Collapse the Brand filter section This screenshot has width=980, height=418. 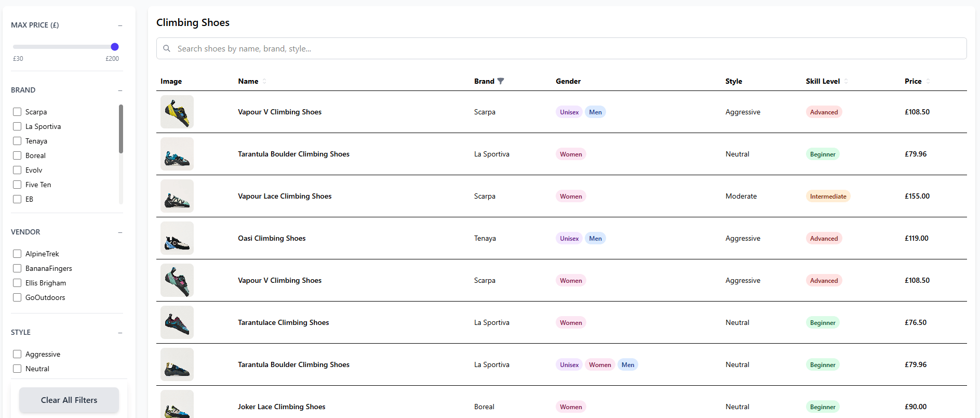(120, 90)
